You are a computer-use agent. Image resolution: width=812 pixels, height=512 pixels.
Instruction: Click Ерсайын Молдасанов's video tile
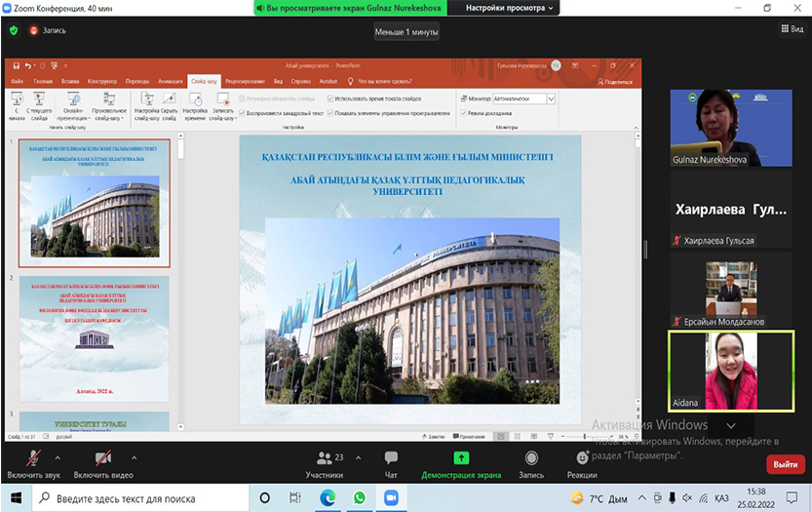tap(731, 293)
